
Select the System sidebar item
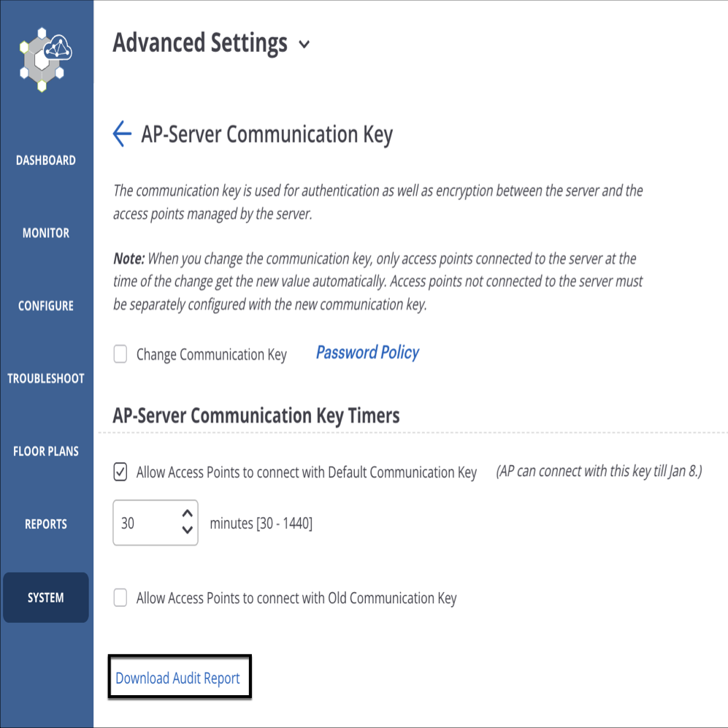(46, 597)
